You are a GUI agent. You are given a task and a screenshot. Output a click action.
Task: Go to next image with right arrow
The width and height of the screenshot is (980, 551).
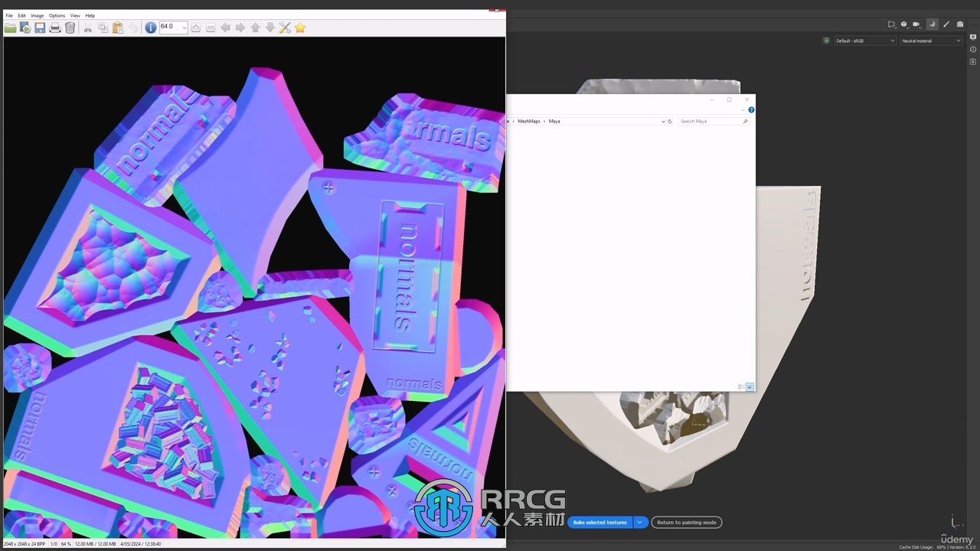click(240, 28)
